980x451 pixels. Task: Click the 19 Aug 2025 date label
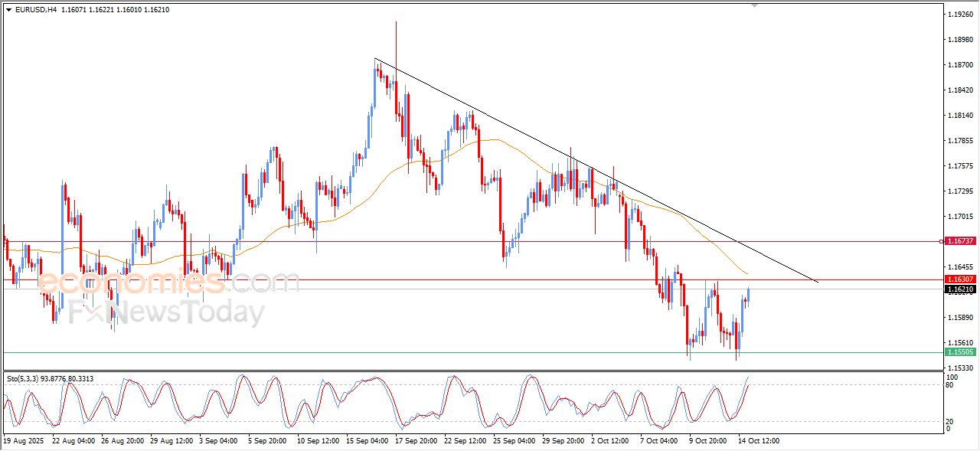tap(24, 441)
